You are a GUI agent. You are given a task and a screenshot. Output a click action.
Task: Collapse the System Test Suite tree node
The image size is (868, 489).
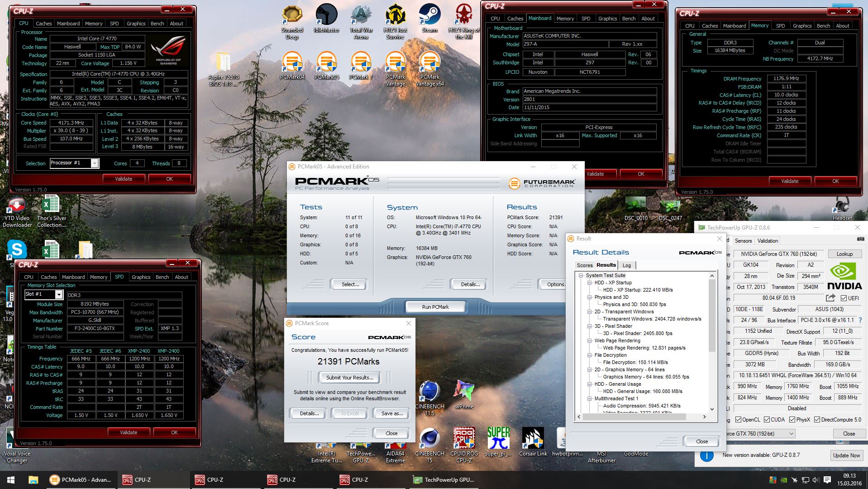point(581,275)
